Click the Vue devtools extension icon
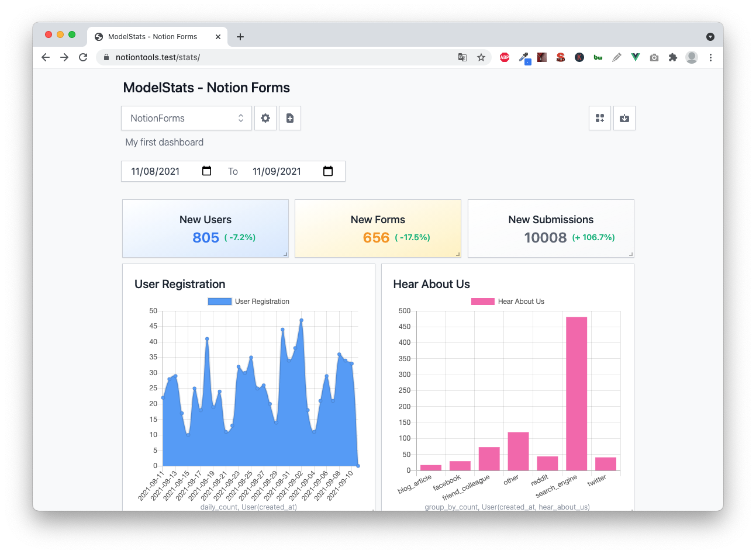This screenshot has height=554, width=756. pyautogui.click(x=636, y=57)
